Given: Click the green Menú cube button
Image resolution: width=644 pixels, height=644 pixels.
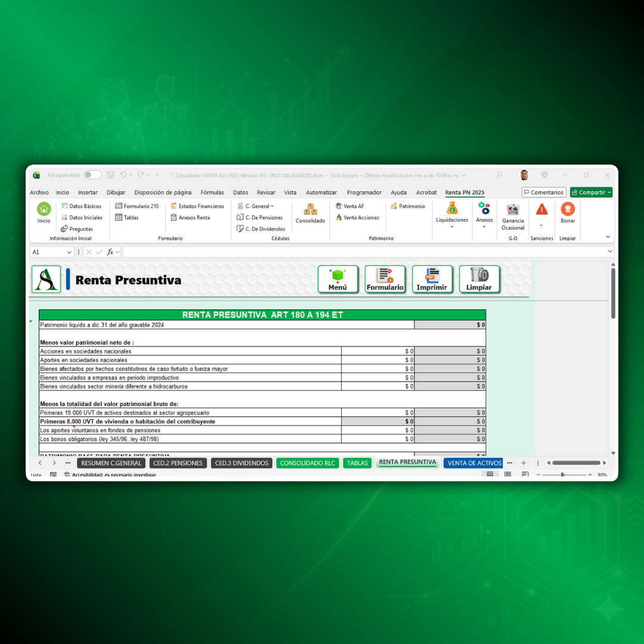Looking at the screenshot, I should (338, 279).
